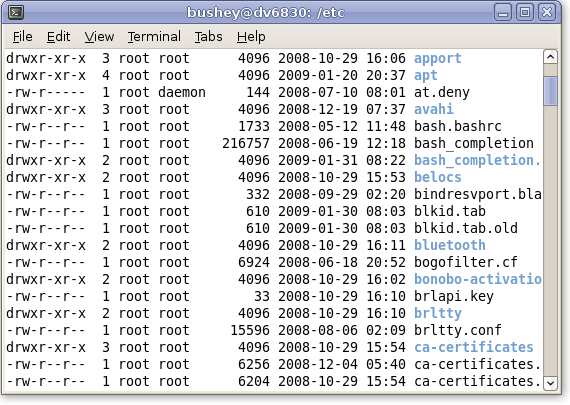Open the File menu
This screenshot has width=570, height=405.
coord(23,37)
